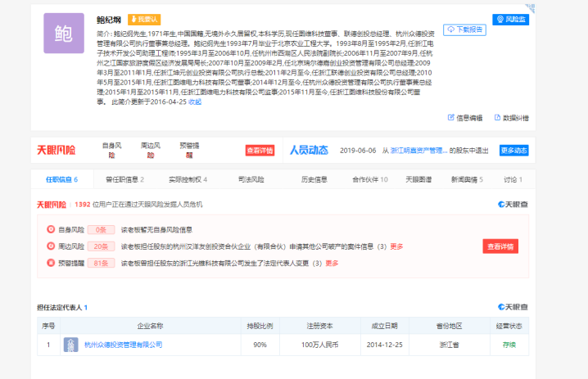Click alert icon beside 预警提醒 row
This screenshot has height=379, width=588.
[51, 263]
